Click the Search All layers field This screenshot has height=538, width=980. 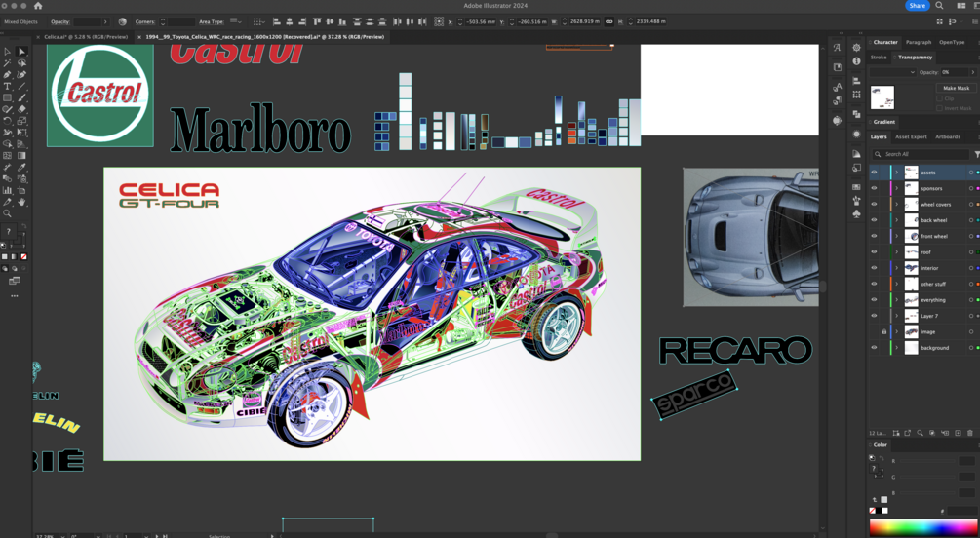920,154
